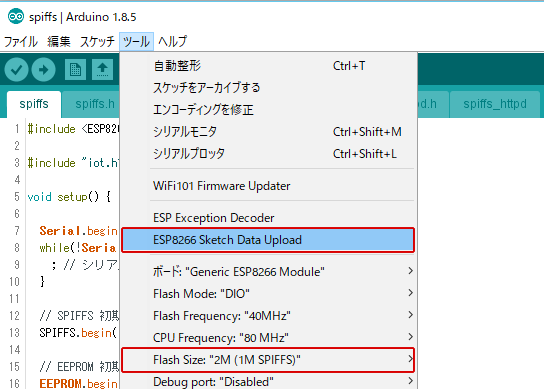
Task: Click the '#include <ESP82' code line
Action: click(73, 129)
